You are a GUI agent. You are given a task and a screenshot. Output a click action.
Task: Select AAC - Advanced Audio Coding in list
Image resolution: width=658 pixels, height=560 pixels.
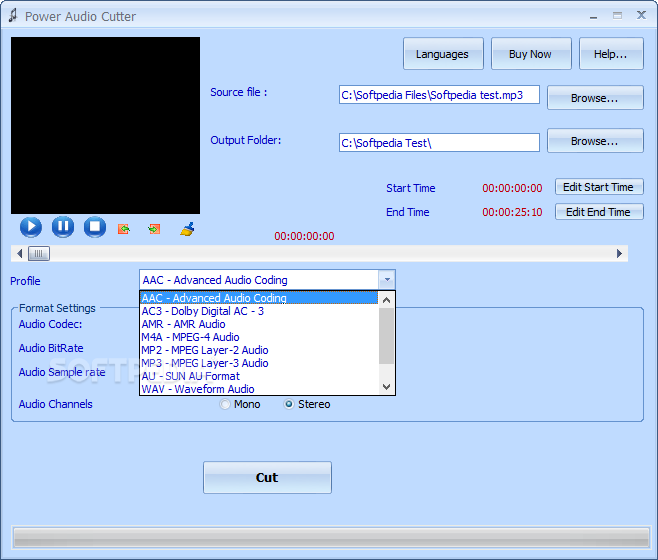pyautogui.click(x=259, y=298)
